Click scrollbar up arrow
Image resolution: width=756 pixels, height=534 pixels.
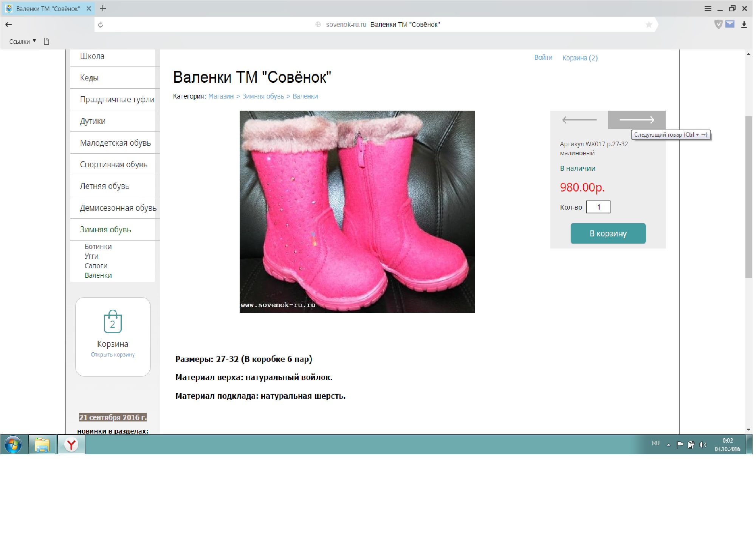[748, 54]
